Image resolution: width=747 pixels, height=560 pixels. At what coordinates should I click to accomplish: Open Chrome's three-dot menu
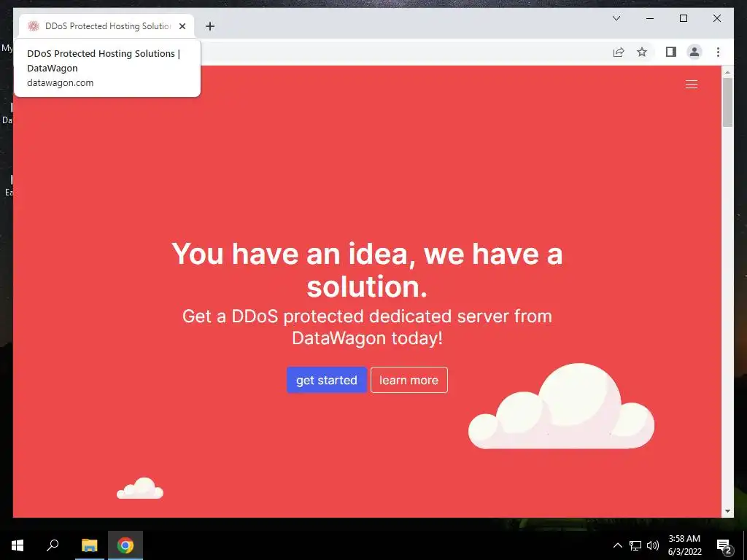click(718, 52)
